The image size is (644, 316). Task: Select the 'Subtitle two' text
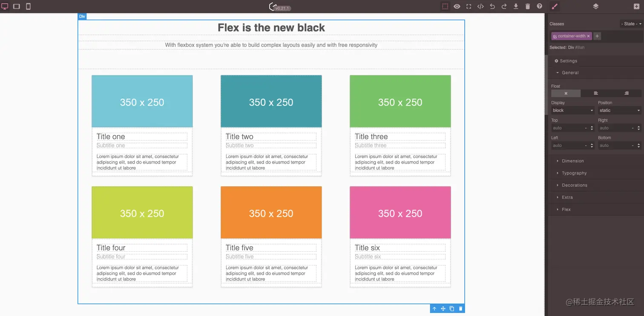240,146
